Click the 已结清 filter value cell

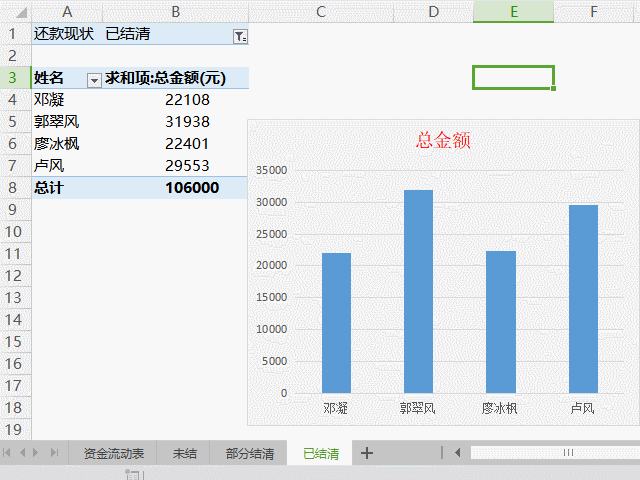[x=176, y=33]
